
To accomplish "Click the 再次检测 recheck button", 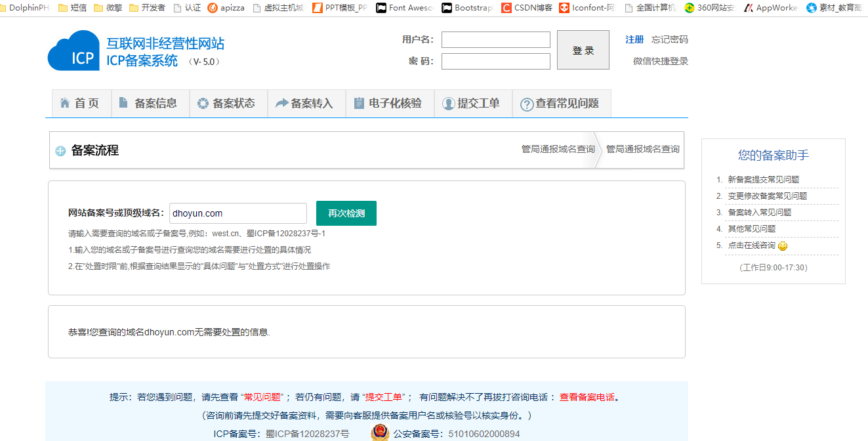I will point(346,213).
